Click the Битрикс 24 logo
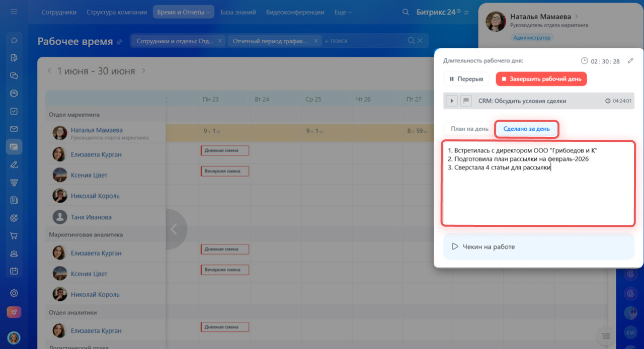 (x=439, y=12)
